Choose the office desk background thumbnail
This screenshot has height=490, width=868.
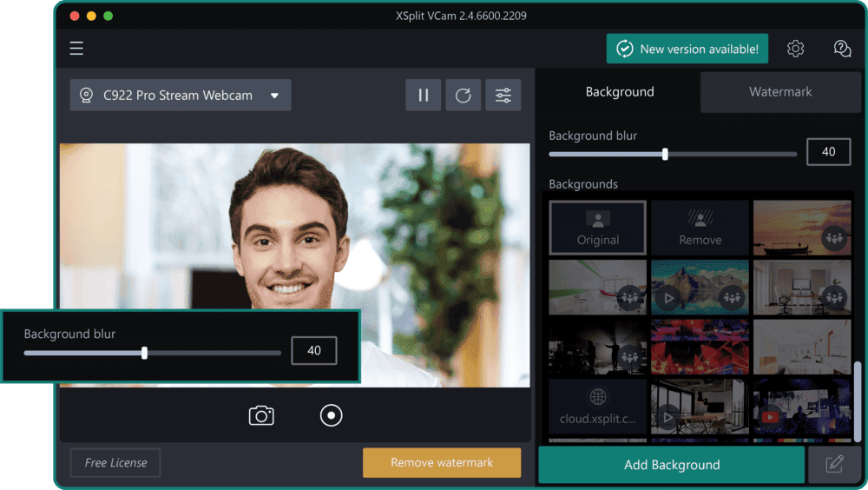(801, 288)
